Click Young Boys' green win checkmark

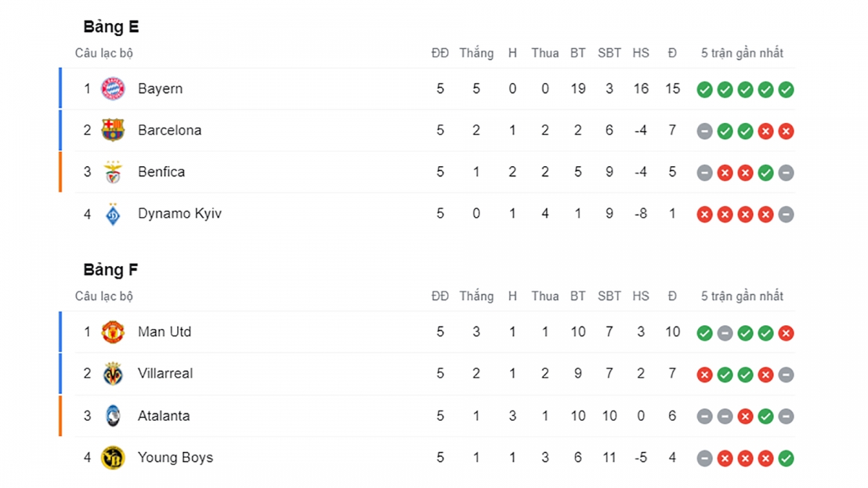[x=786, y=458]
